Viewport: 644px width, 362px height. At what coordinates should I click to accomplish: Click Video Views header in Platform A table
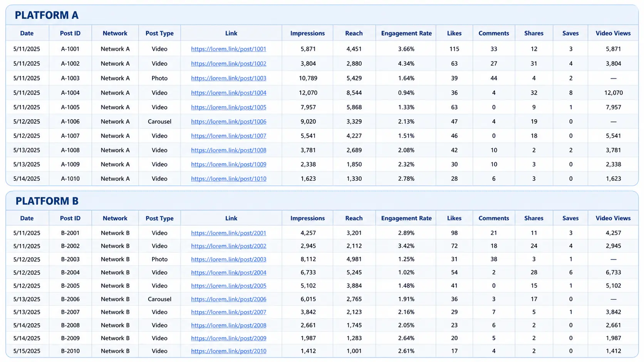coord(613,33)
